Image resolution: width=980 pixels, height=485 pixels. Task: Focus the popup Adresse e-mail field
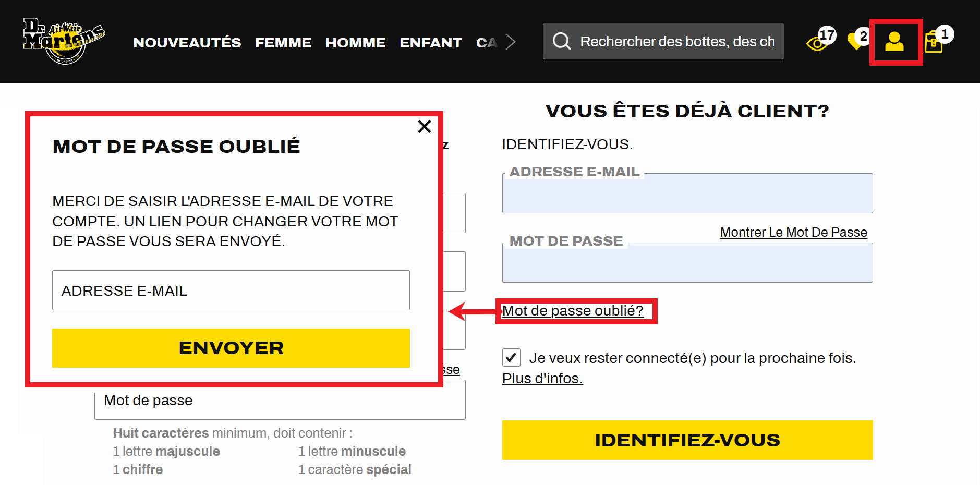tap(231, 290)
